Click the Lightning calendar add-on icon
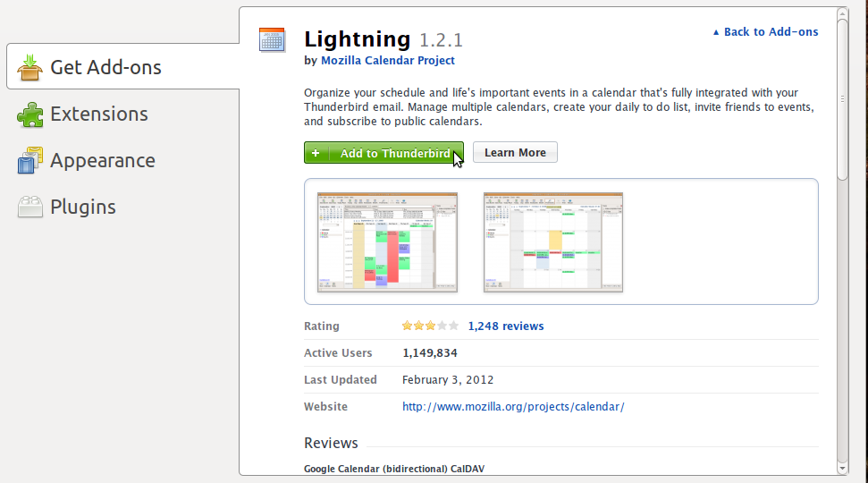 tap(272, 40)
